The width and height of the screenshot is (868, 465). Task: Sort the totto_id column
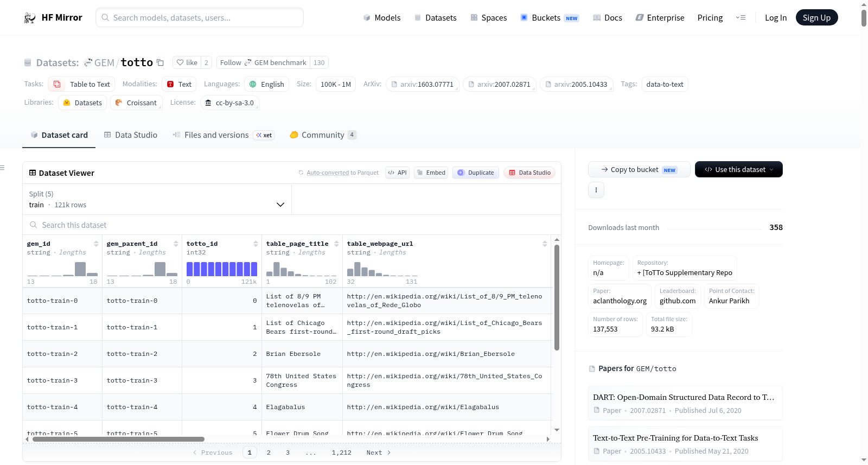(256, 244)
